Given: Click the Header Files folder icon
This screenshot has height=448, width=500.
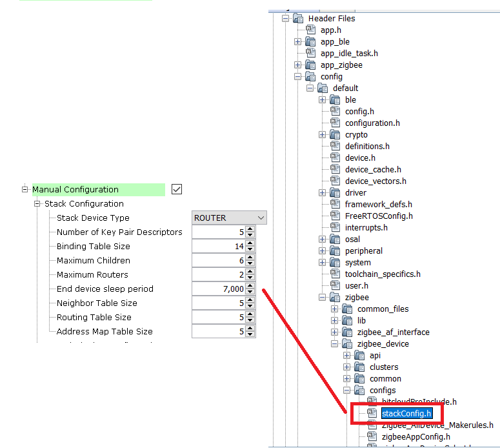Looking at the screenshot, I should tap(298, 19).
